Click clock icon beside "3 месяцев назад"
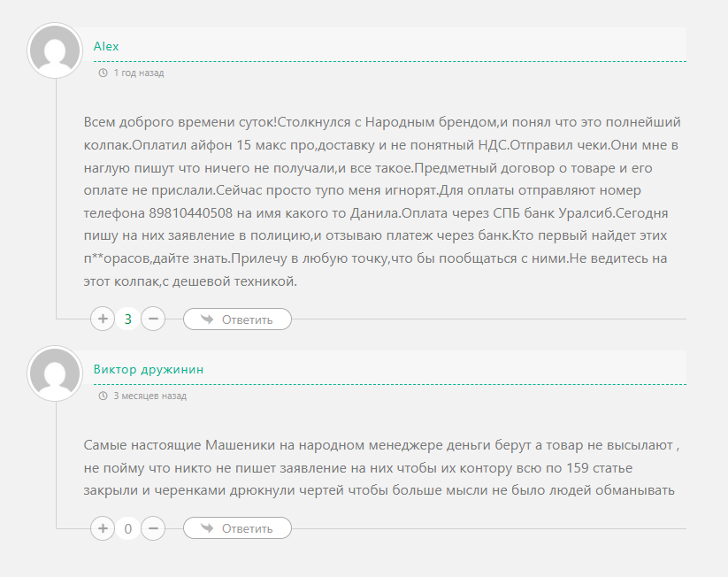This screenshot has height=577, width=728. coord(103,396)
